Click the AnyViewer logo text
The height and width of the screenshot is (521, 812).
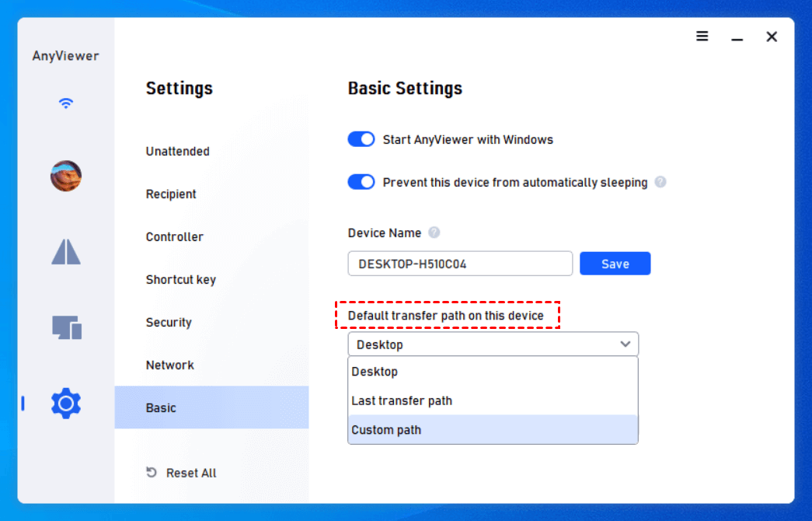click(x=64, y=55)
